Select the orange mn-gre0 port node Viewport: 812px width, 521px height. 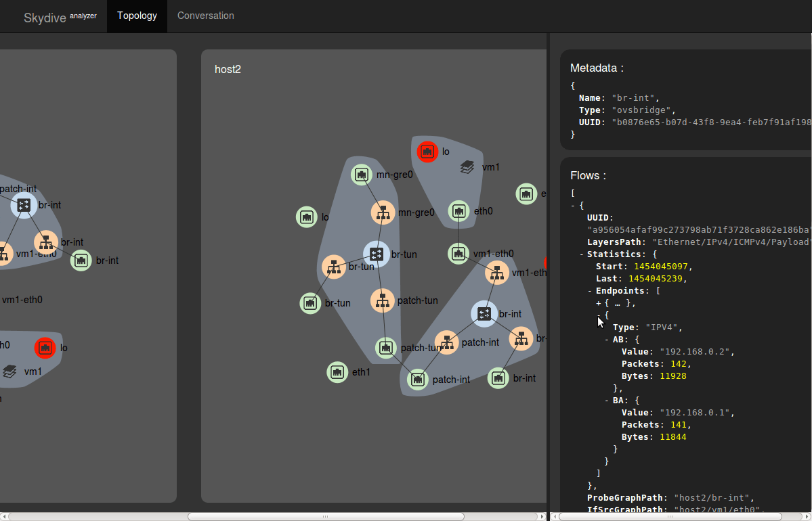(383, 212)
